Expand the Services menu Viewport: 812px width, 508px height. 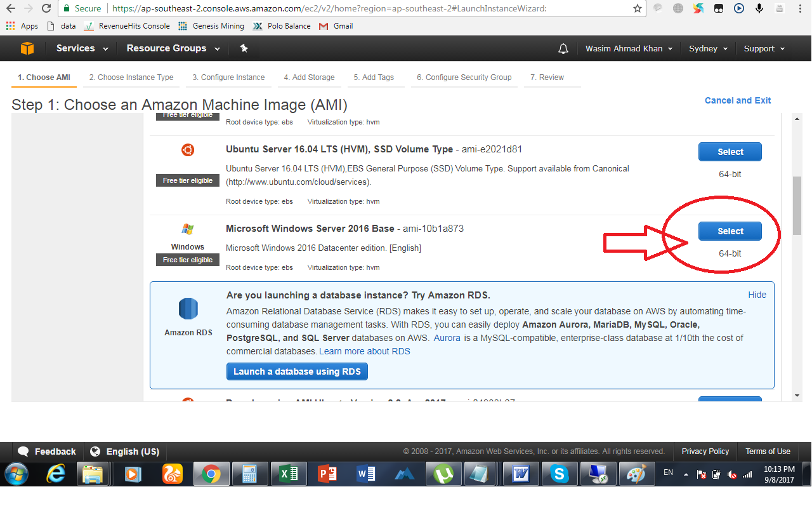click(x=82, y=48)
